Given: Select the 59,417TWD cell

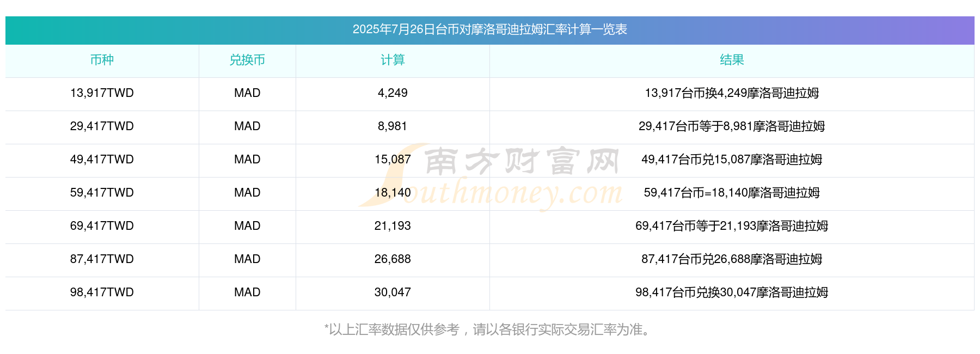Looking at the screenshot, I should (x=102, y=193).
